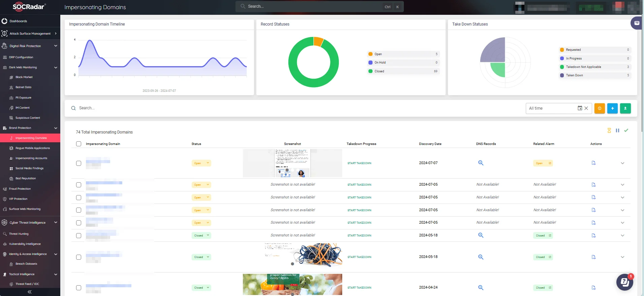Click the pause bars filter icon
Viewport: 644px width, 296px height.
tap(617, 131)
